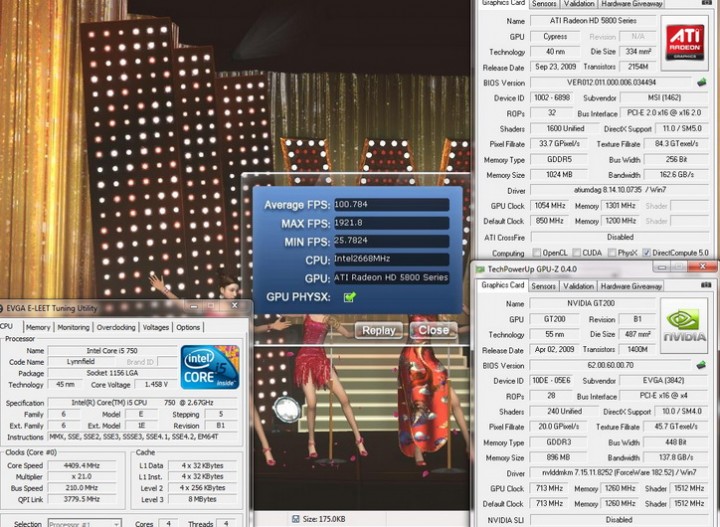Minimize the EVGA E-LEET window
Viewport: 720px width, 527px height.
(194, 306)
